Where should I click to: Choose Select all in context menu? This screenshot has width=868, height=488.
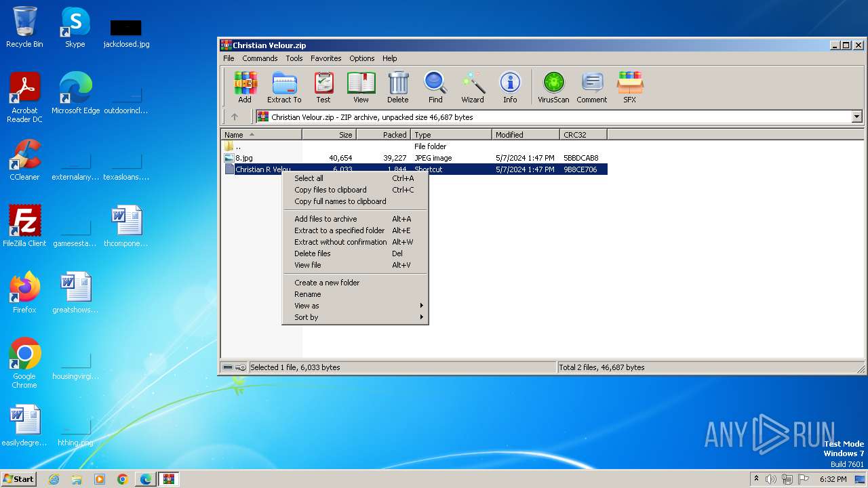(x=355, y=178)
